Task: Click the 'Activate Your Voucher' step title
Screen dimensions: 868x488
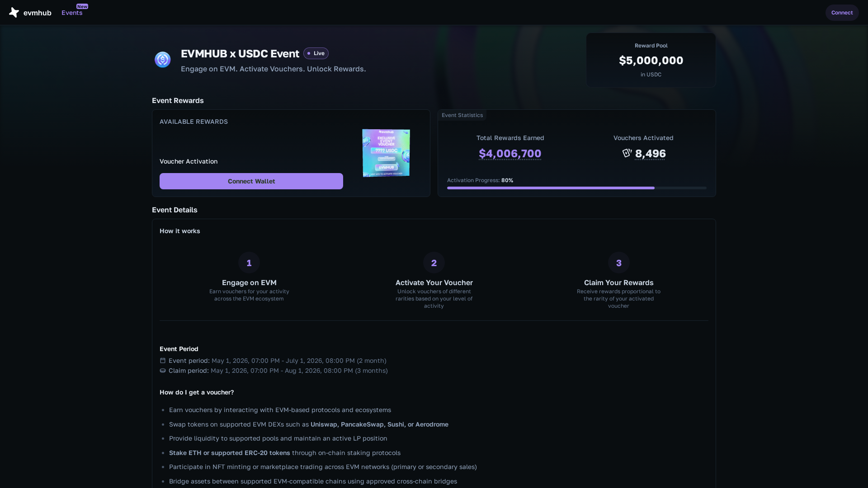Action: pos(434,282)
